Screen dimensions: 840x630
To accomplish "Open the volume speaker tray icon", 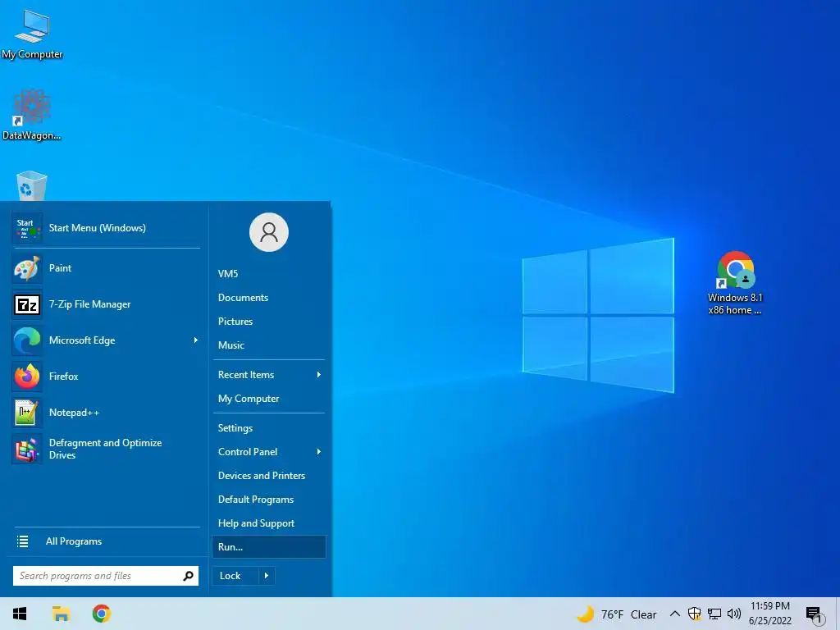I will point(734,614).
